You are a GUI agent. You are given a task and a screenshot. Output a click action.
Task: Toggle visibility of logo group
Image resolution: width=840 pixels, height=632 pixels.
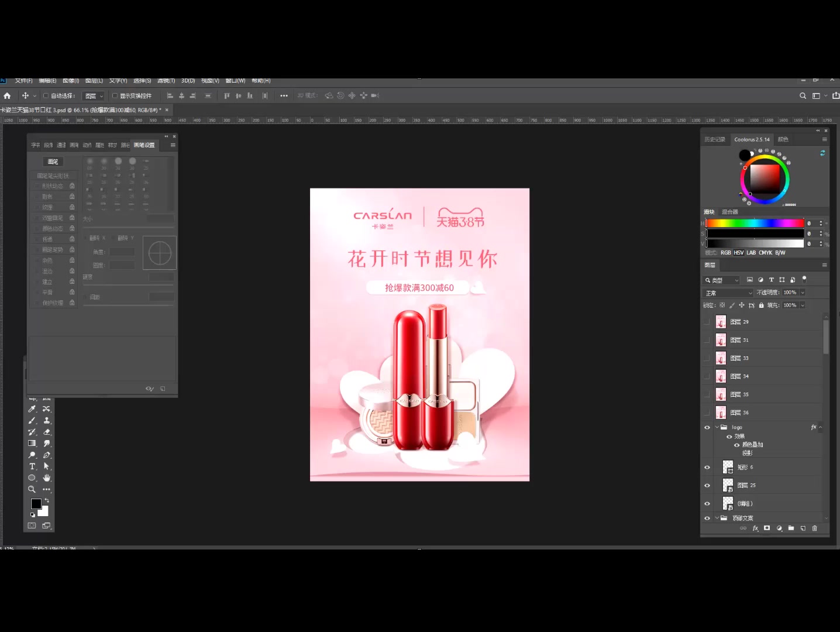(707, 427)
